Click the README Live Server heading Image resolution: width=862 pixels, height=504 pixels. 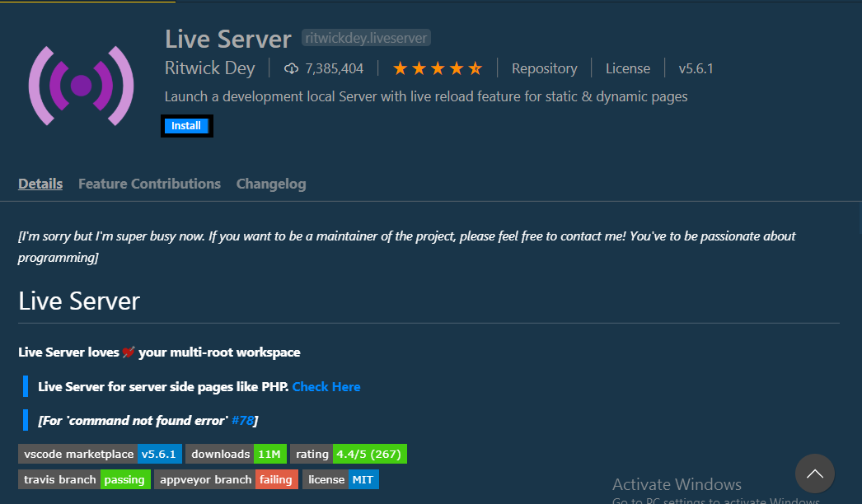(x=79, y=301)
